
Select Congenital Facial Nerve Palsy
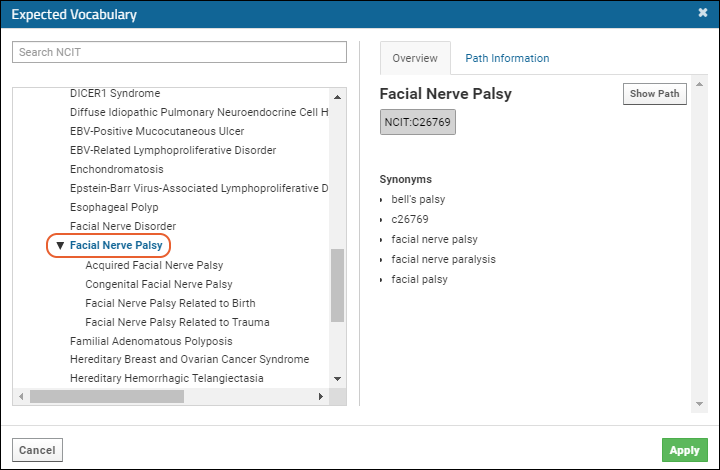(x=159, y=284)
